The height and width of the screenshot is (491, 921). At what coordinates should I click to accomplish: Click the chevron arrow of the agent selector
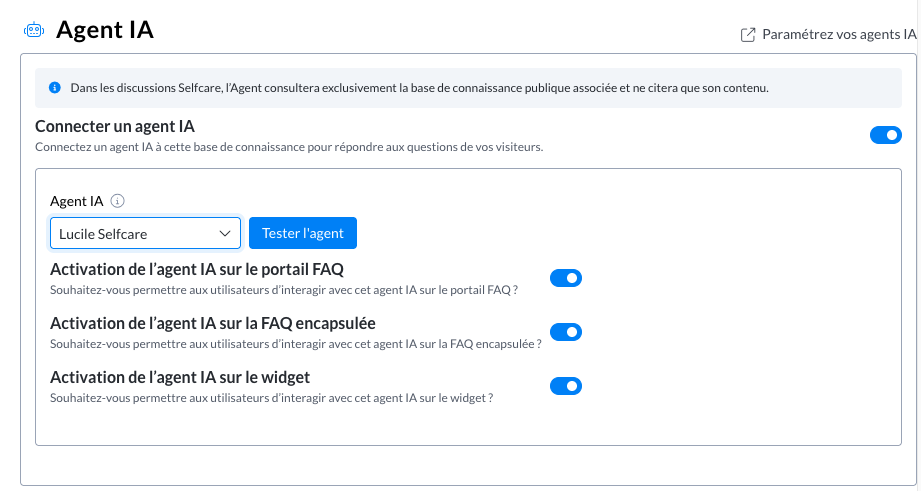pyautogui.click(x=224, y=233)
